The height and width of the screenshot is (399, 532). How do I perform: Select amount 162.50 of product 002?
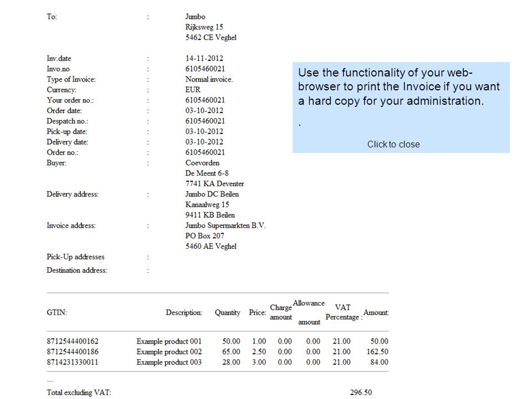point(377,352)
